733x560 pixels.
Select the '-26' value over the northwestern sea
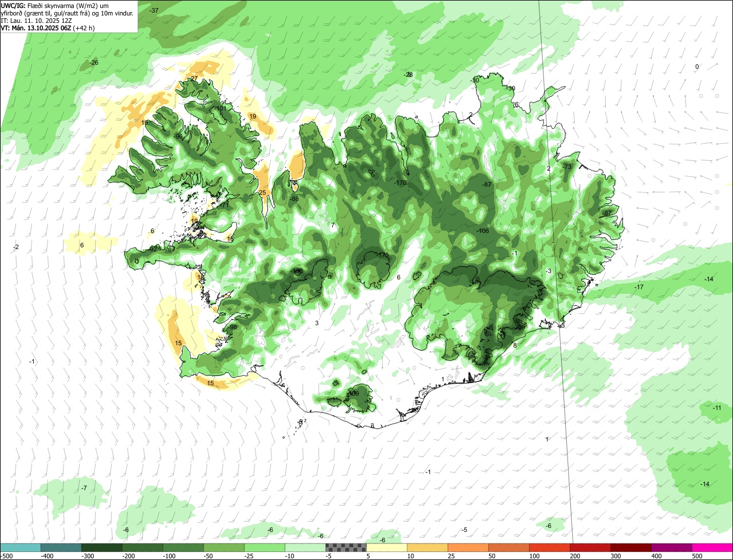[94, 62]
